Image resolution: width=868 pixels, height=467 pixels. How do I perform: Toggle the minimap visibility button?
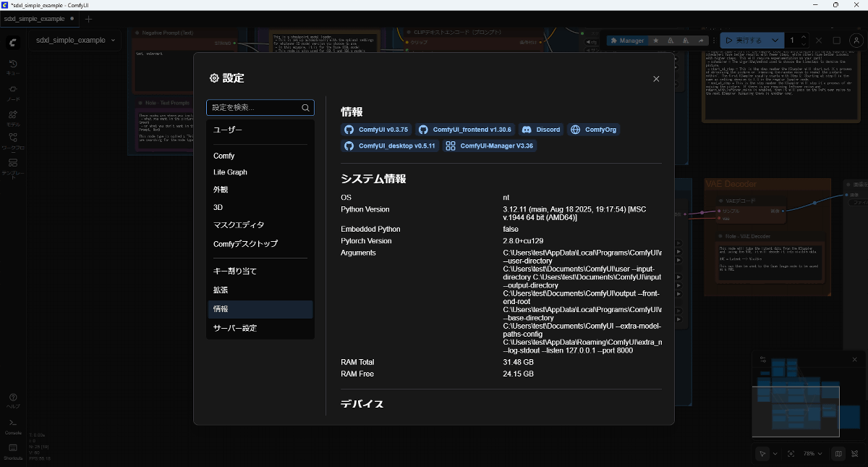point(838,454)
